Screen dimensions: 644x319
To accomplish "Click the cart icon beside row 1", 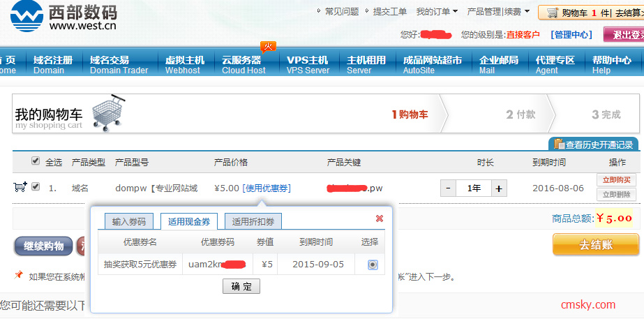I will tap(20, 187).
